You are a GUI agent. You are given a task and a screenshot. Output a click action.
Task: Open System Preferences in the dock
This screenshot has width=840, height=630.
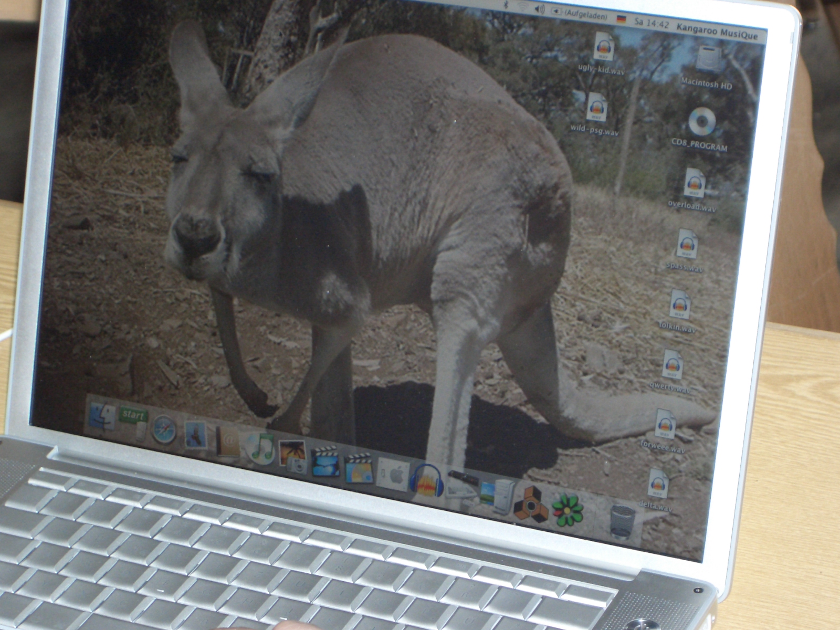[393, 474]
